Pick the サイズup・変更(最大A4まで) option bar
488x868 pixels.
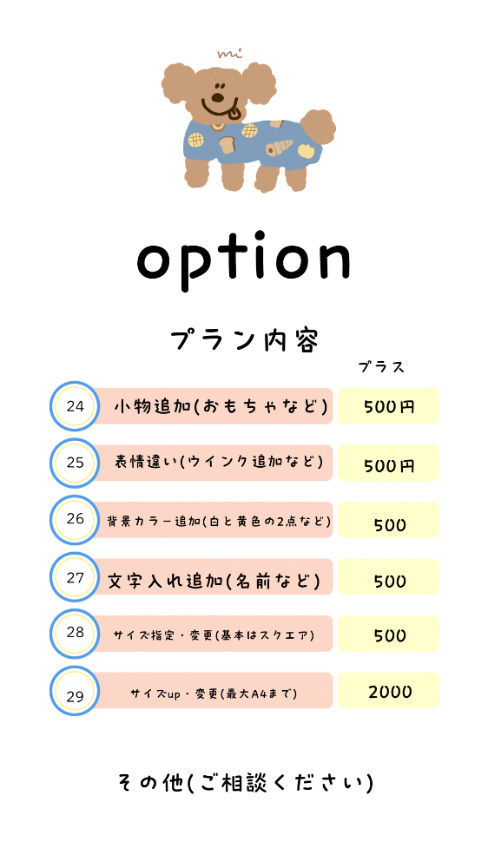pos(215,690)
